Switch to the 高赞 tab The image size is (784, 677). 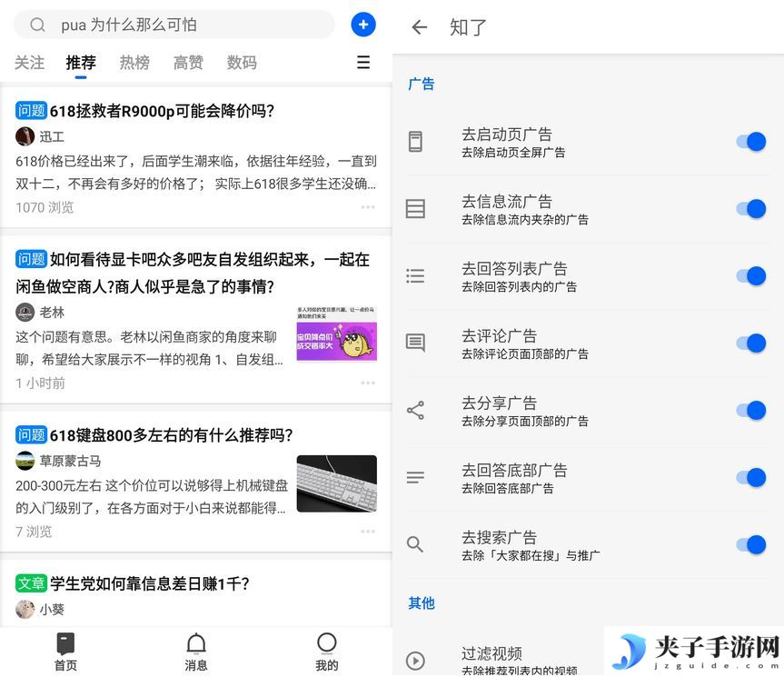(x=188, y=63)
